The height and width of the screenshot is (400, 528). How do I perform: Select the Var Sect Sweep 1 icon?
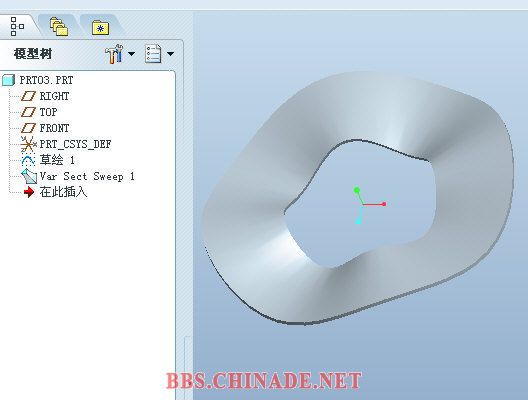click(29, 176)
